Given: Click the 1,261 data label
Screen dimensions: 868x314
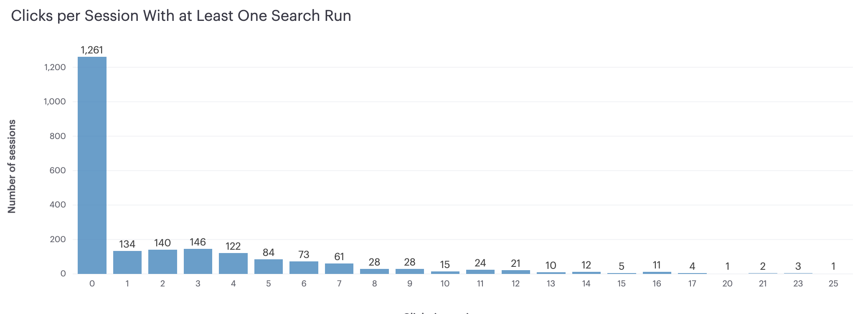Looking at the screenshot, I should (92, 50).
